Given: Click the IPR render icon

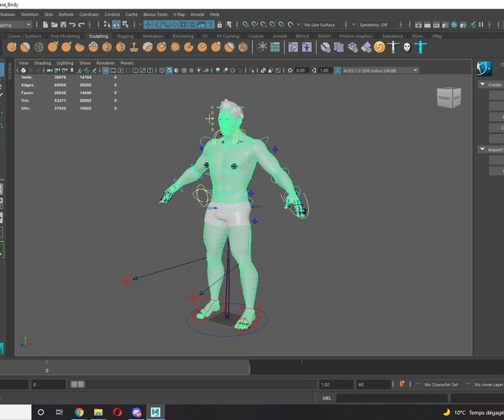Looking at the screenshot, I should coord(436,24).
